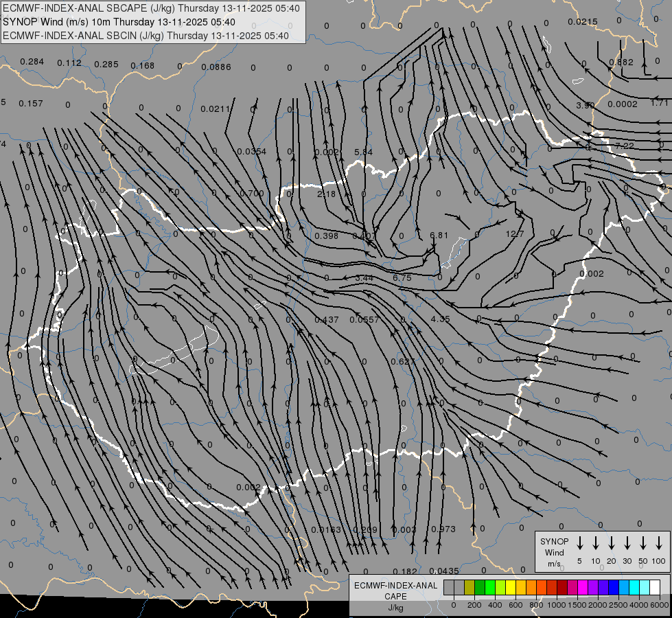
Task: Click the 0.285 value on the map
Action: tap(106, 65)
